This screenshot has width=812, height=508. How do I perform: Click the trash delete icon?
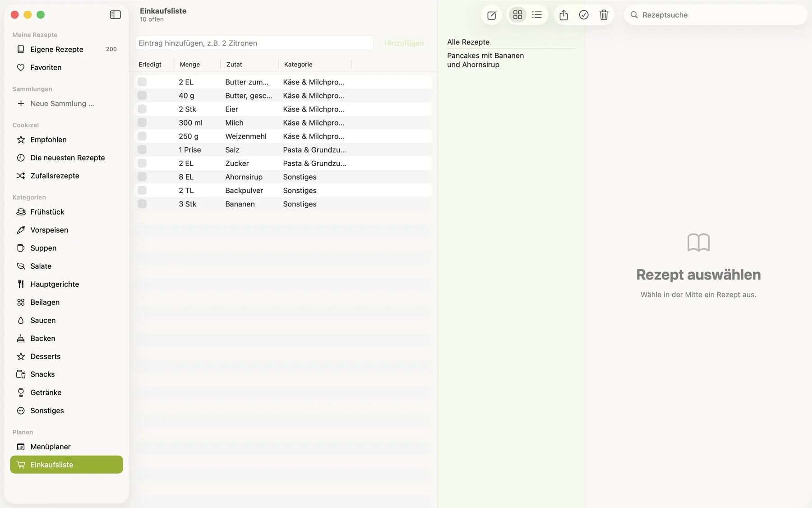[604, 15]
